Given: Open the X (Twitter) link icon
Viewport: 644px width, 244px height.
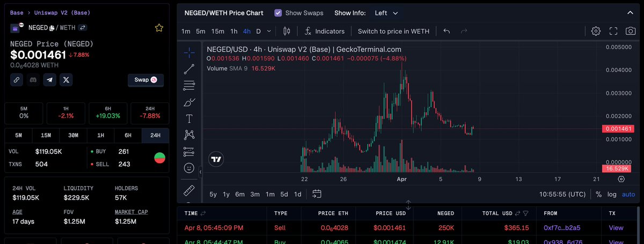Looking at the screenshot, I should [66, 80].
